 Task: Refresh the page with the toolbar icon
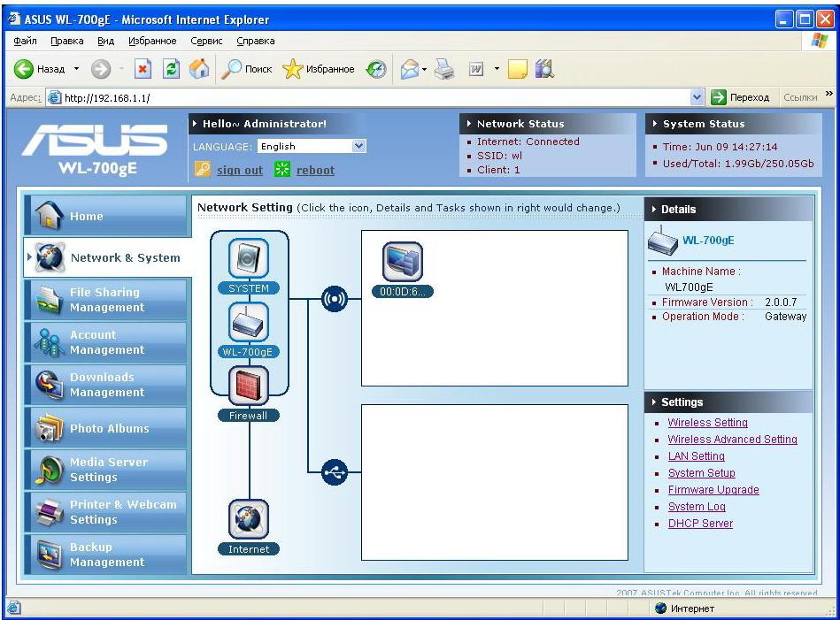coord(171,69)
